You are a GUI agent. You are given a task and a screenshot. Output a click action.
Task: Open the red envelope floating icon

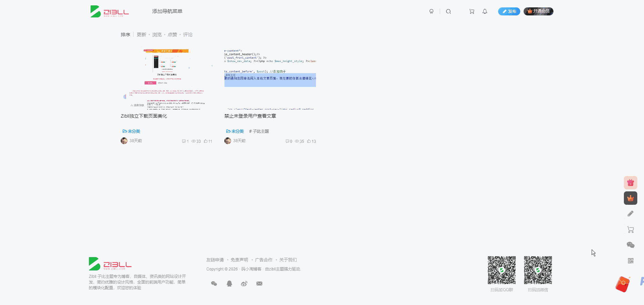623,284
